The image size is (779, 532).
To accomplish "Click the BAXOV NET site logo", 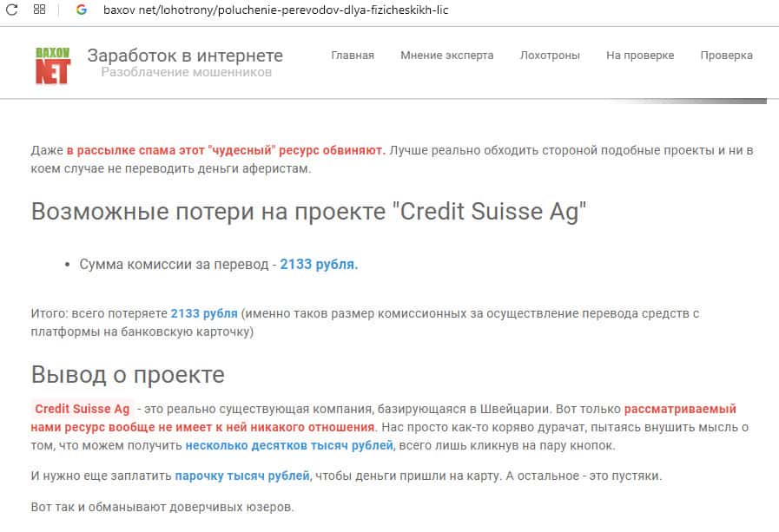I will (53, 65).
